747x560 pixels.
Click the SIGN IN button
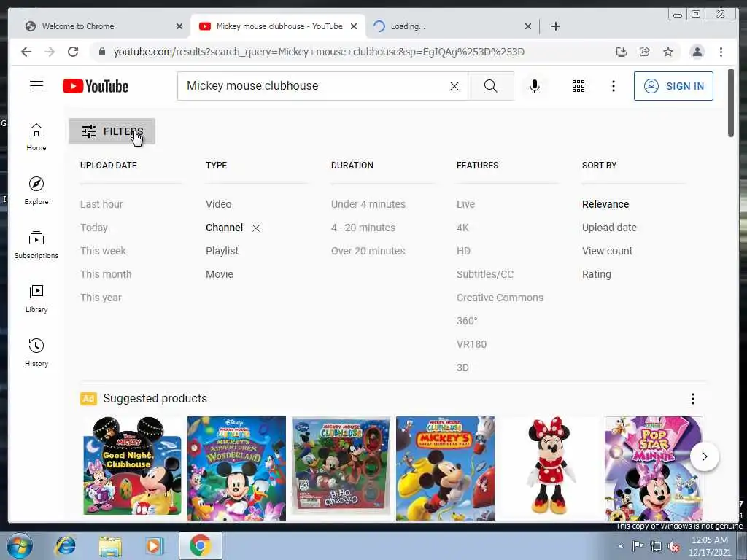(x=673, y=86)
